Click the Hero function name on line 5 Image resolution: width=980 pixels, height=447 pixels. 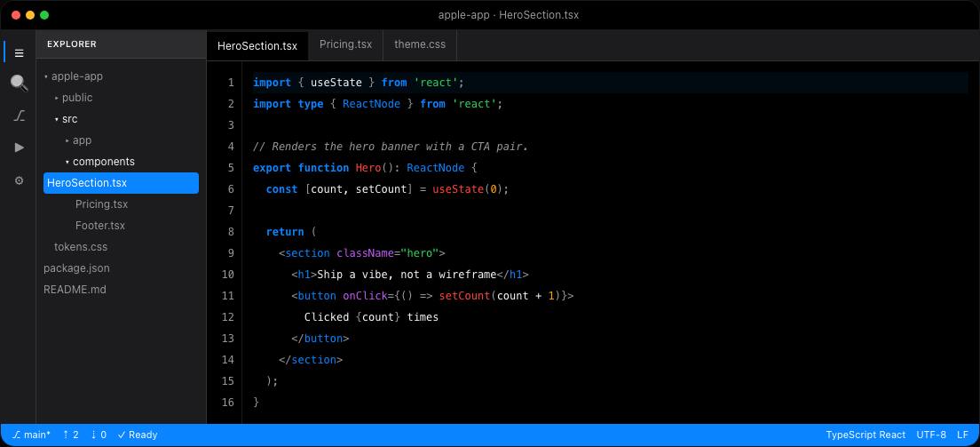368,168
